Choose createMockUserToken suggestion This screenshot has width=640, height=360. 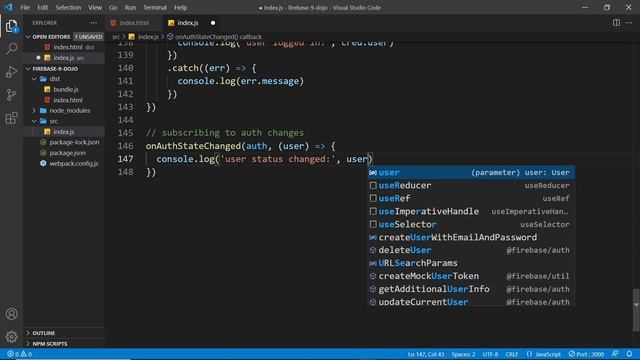[471, 276]
